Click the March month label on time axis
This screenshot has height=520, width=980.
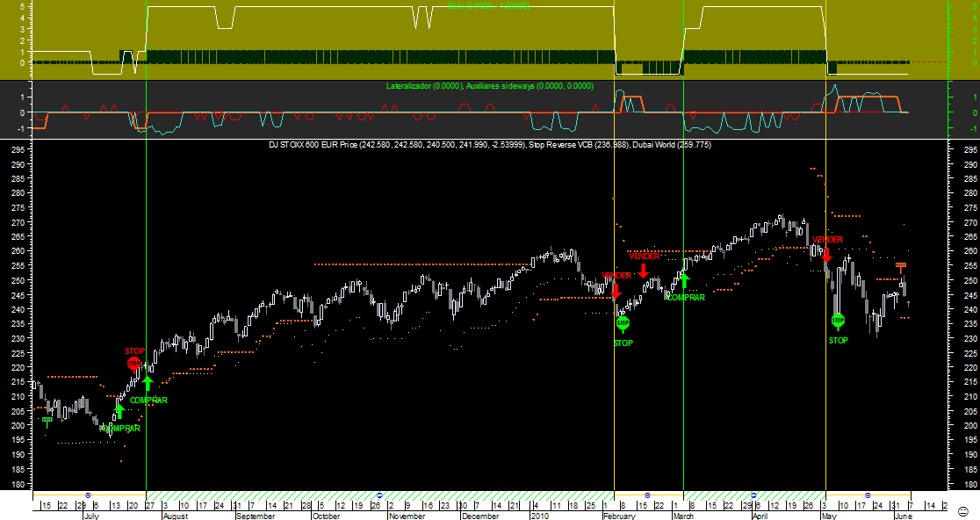click(683, 516)
